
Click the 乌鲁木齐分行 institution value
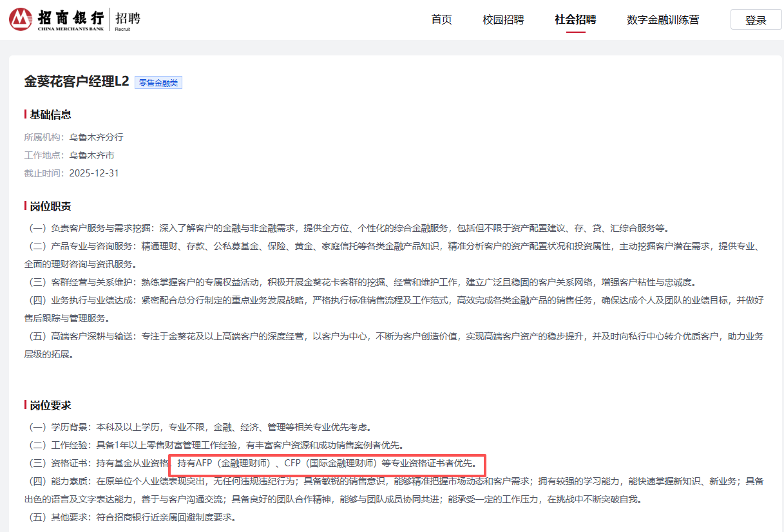(x=96, y=137)
